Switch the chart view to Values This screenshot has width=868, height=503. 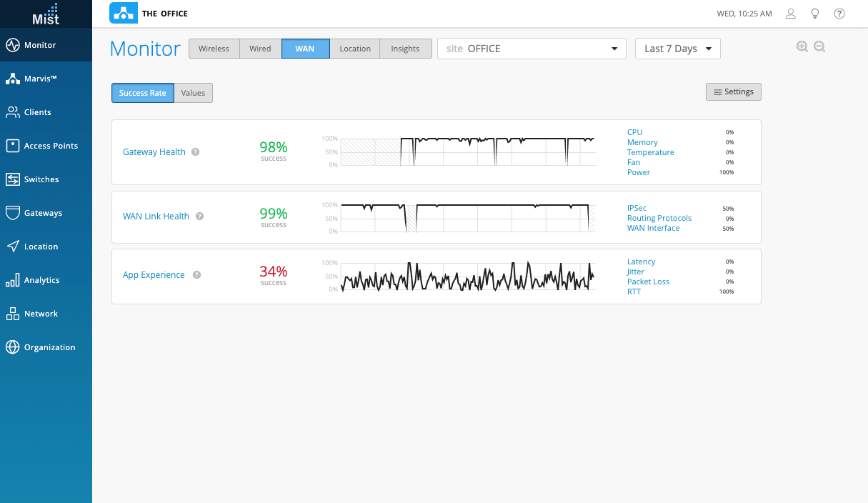[192, 92]
